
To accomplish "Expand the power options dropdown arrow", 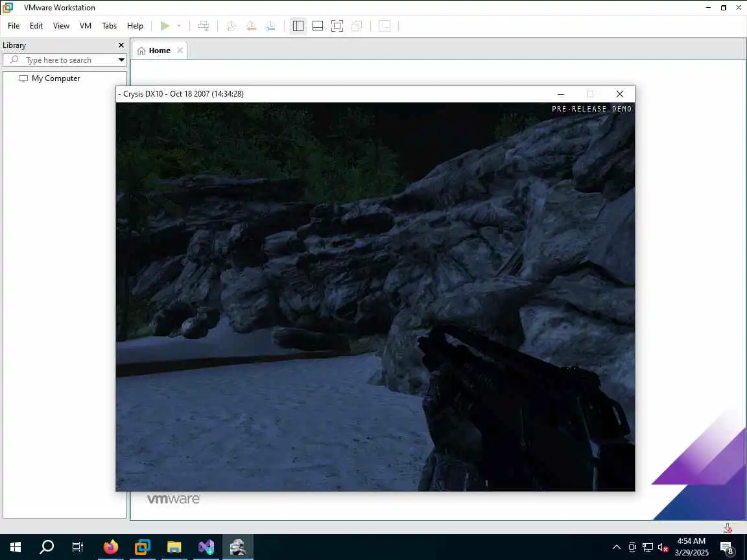I will click(179, 26).
